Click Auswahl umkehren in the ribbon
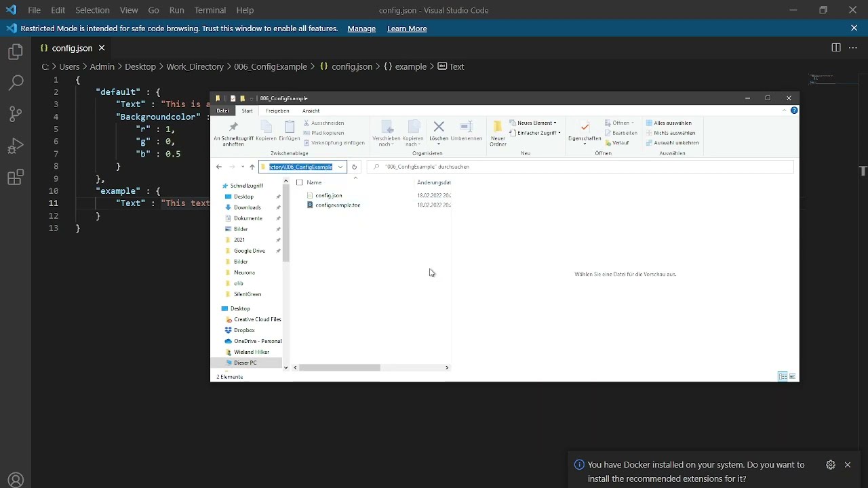 [x=672, y=143]
